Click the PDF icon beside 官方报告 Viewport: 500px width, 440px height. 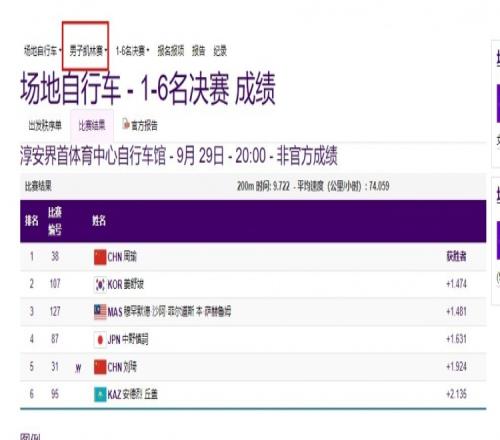point(126,124)
